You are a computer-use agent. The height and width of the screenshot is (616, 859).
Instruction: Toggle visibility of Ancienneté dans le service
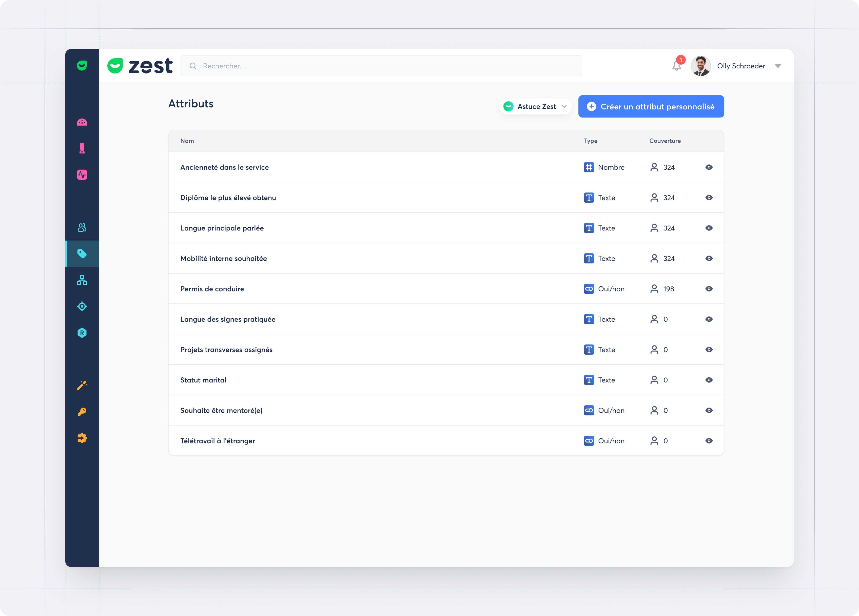[x=709, y=167]
